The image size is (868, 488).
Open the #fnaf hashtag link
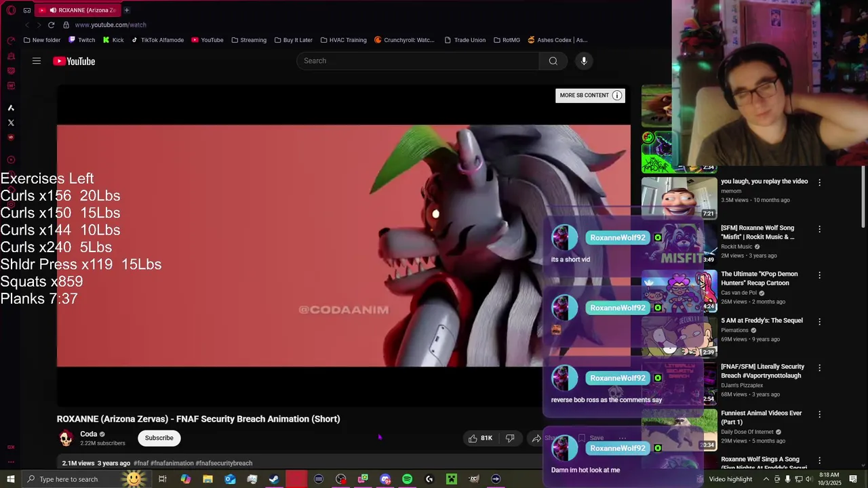click(141, 463)
